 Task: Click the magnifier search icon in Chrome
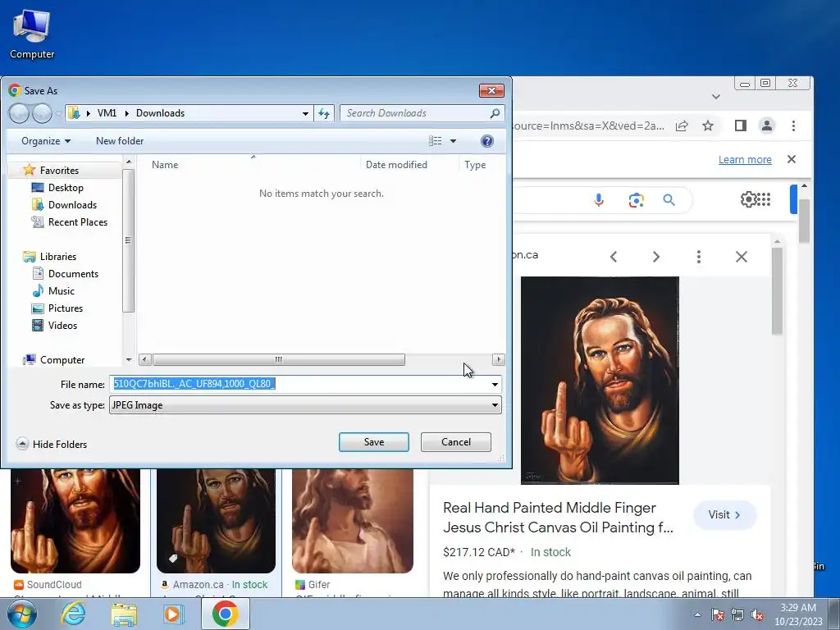(x=669, y=200)
